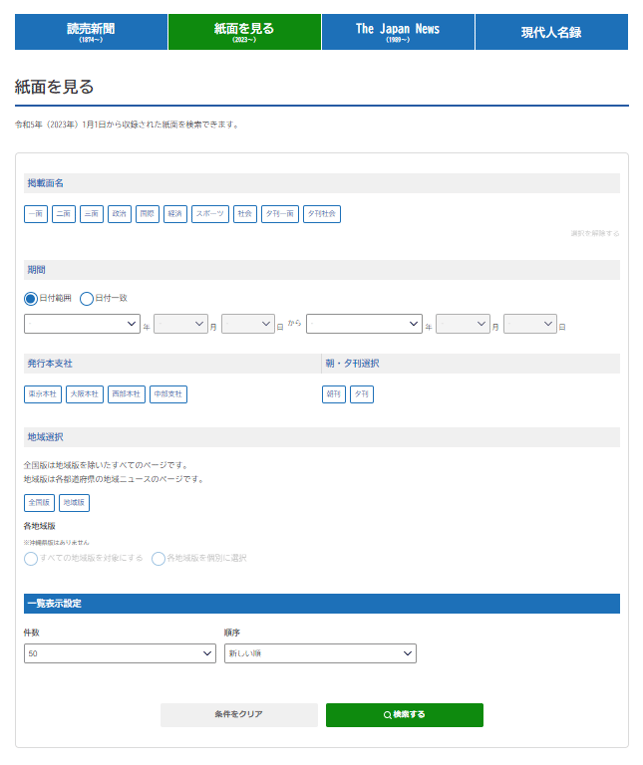
Task: Toggle the スポーツ page filter
Action: pyautogui.click(x=210, y=214)
